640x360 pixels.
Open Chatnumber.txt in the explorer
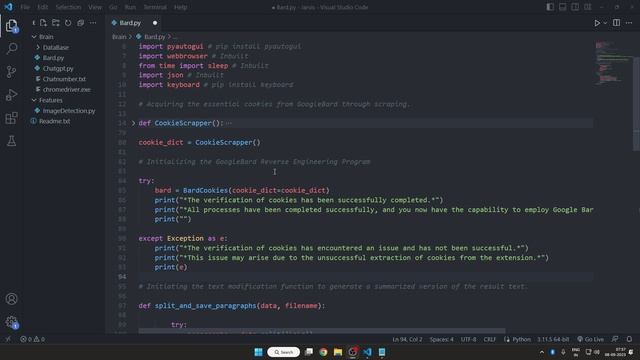[x=64, y=79]
